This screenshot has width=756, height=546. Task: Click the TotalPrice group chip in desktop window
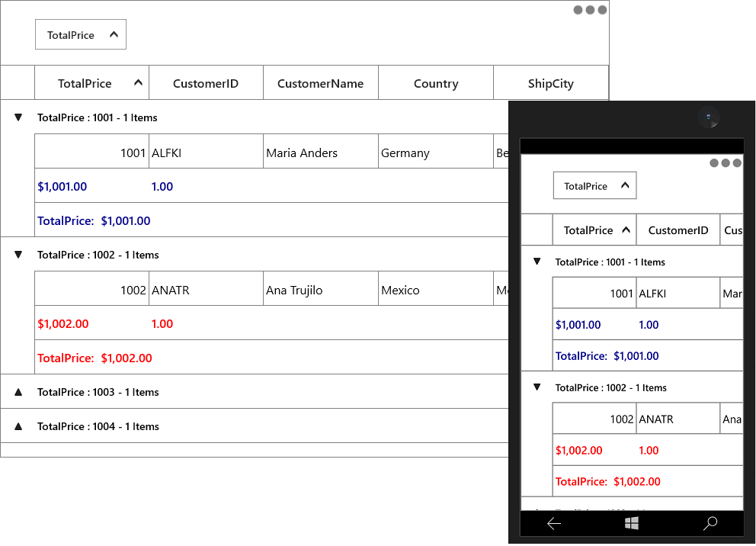pyautogui.click(x=81, y=35)
